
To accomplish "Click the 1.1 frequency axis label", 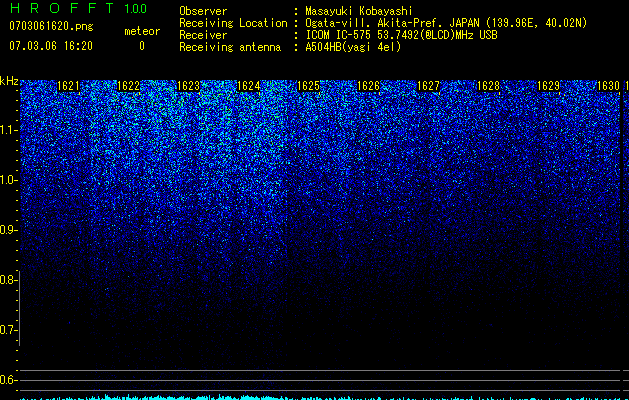I will 8,130.
